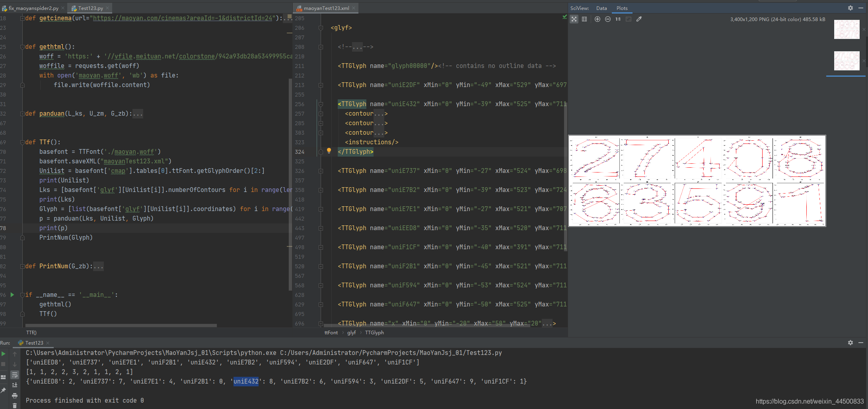This screenshot has height=409, width=868.
Task: Open SciView settings gear
Action: (850, 8)
